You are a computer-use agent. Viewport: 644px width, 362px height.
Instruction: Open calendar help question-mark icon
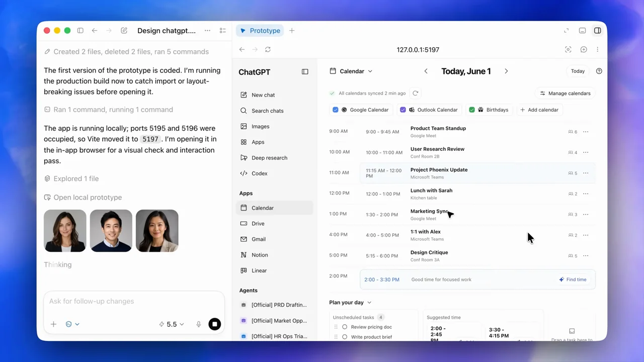click(x=599, y=71)
